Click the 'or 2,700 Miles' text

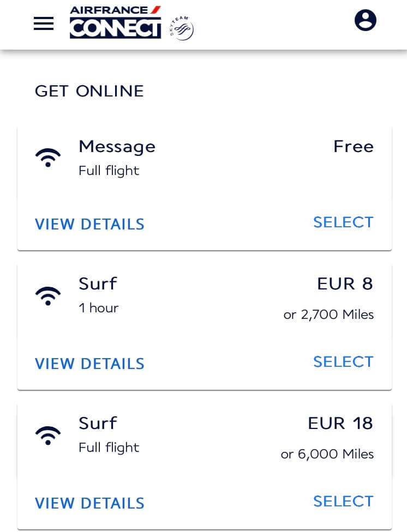tap(328, 315)
